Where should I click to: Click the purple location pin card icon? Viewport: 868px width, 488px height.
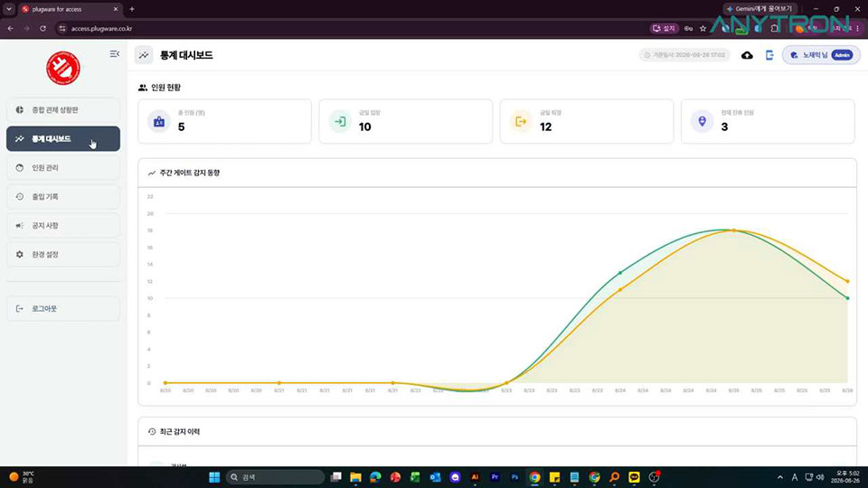tap(702, 121)
